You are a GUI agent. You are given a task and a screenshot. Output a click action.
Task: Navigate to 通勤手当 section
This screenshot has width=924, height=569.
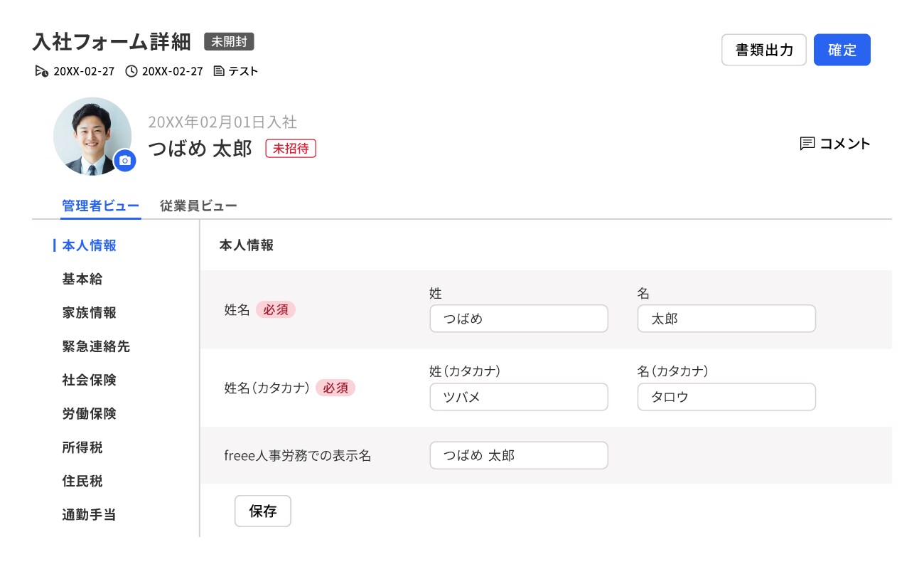(89, 515)
